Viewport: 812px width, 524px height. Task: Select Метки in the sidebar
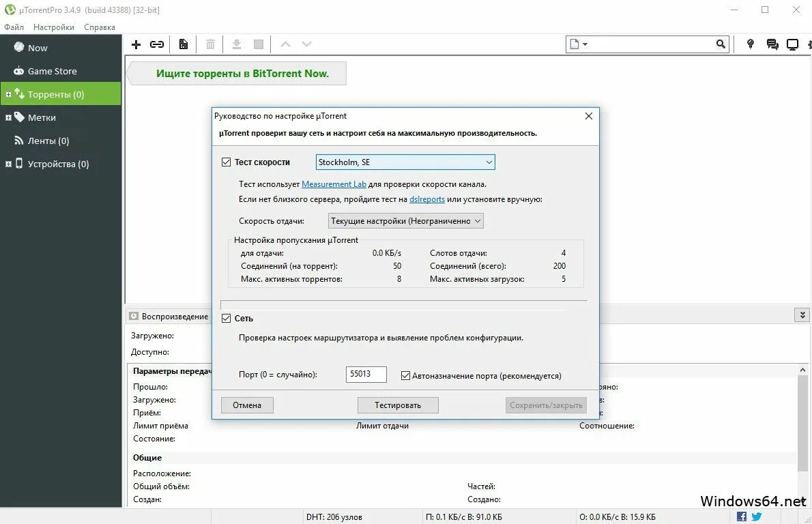coord(61,117)
